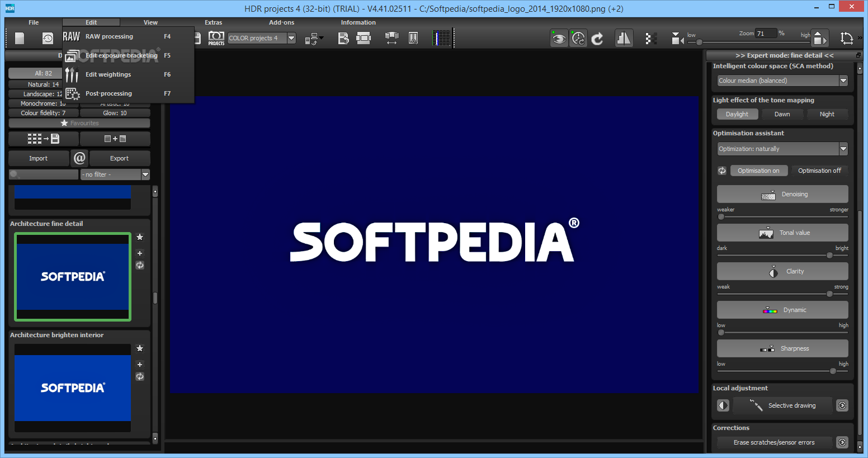Click the optimisation reset circular arrows icon
Image resolution: width=868 pixels, height=458 pixels.
[x=722, y=171]
